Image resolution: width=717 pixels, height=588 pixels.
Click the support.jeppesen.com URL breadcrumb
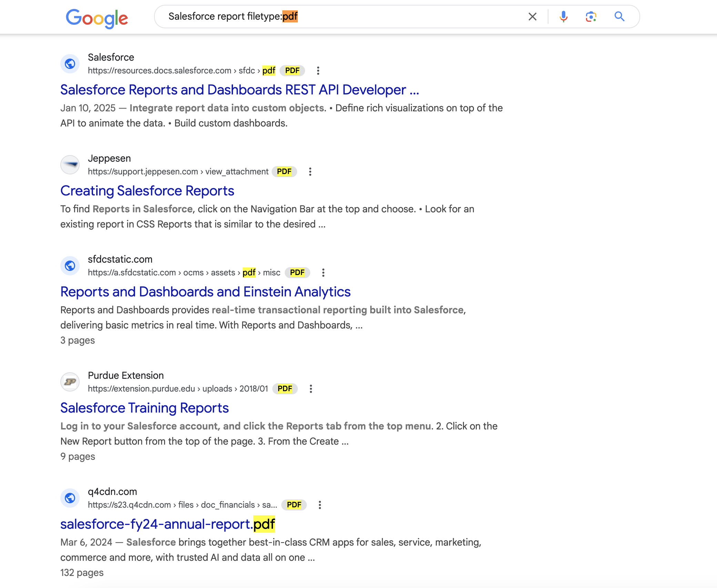pos(178,172)
